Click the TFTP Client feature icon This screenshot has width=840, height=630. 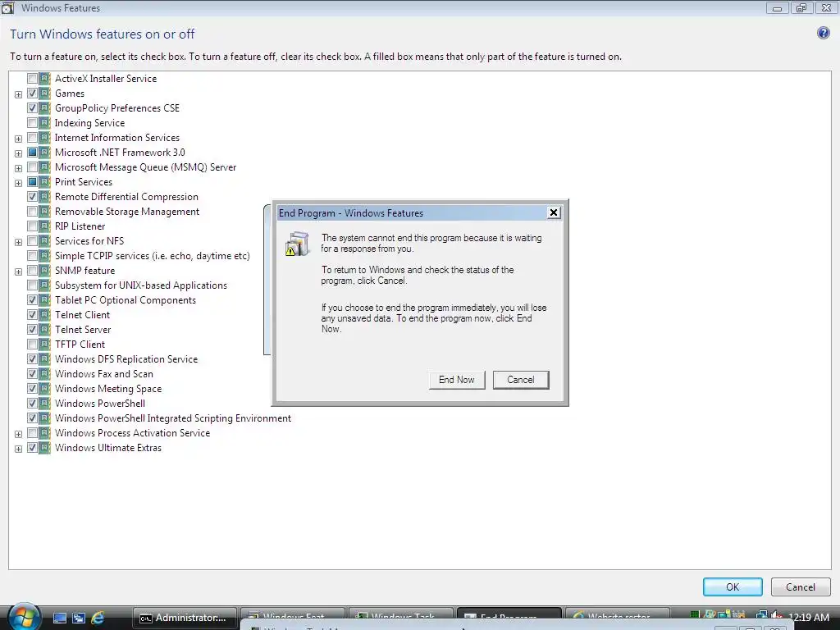pyautogui.click(x=45, y=345)
